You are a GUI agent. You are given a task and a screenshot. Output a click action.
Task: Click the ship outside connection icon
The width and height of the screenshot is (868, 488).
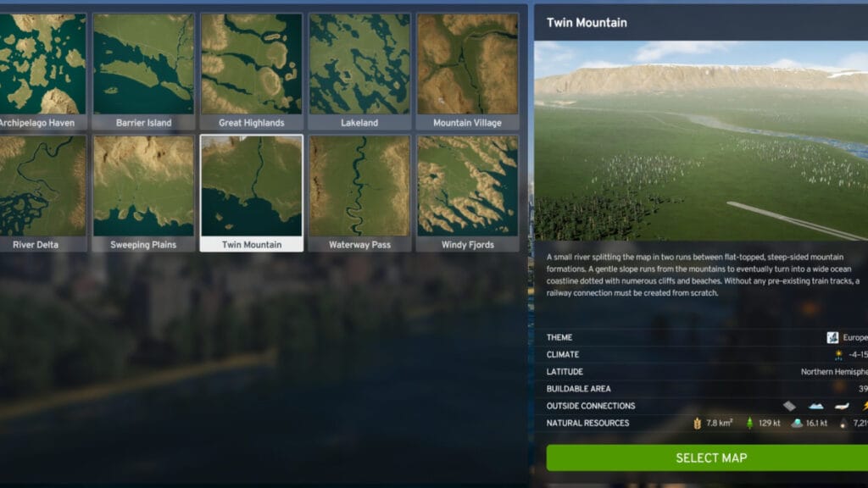(815, 406)
